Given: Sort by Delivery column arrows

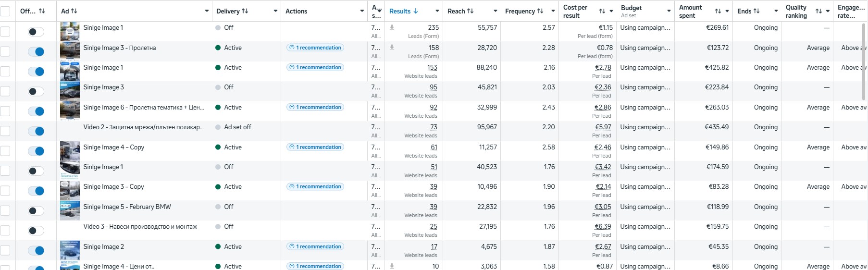Looking at the screenshot, I should pyautogui.click(x=245, y=11).
